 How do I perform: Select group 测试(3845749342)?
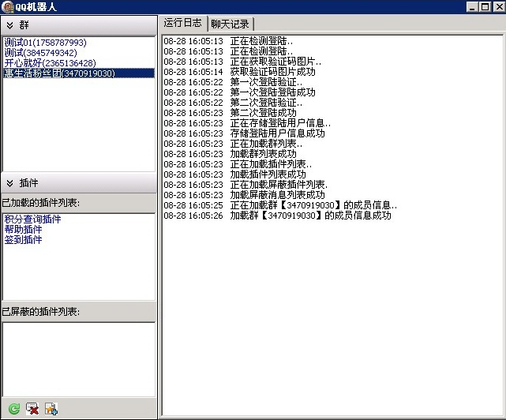[x=40, y=53]
